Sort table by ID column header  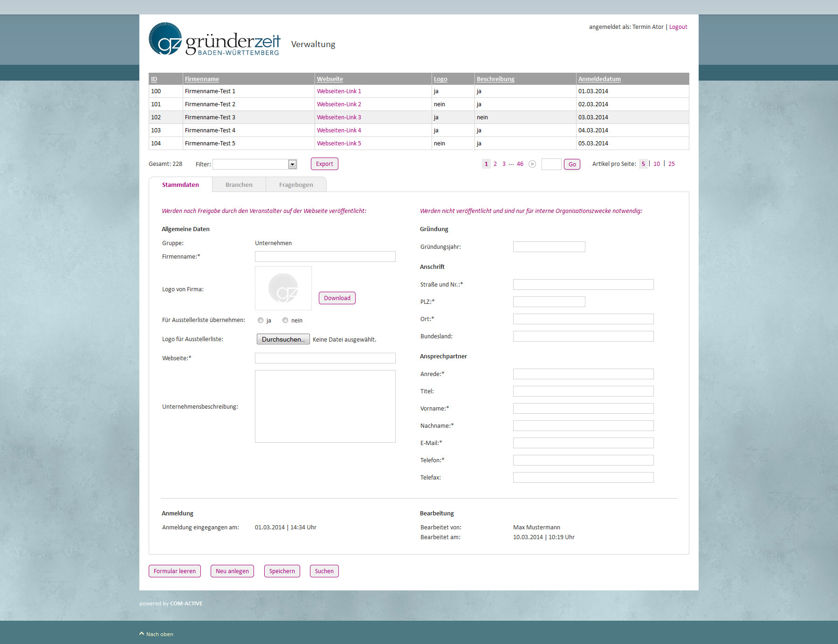pos(154,79)
